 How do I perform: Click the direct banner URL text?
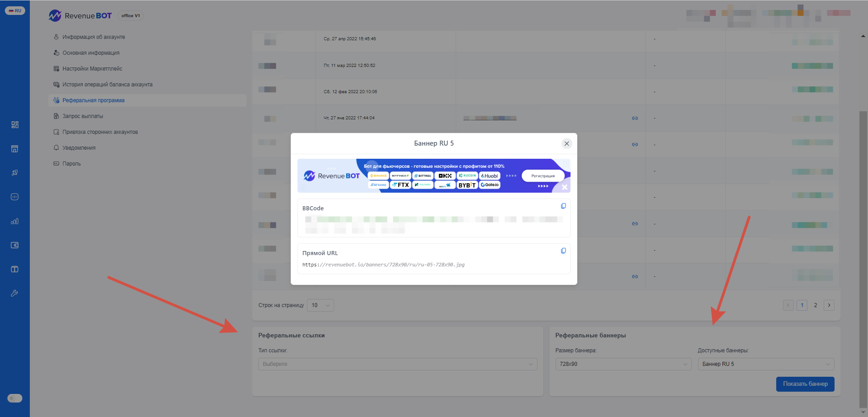(383, 265)
